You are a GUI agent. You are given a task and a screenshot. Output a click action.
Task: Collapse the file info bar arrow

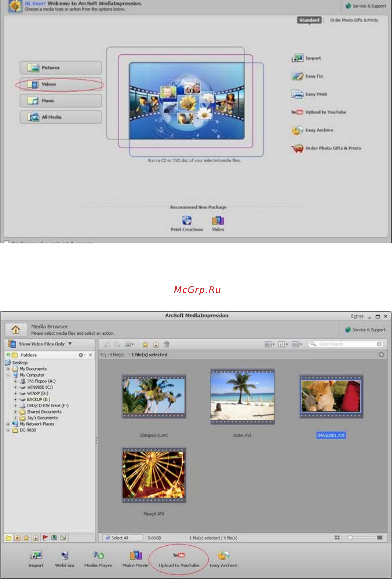(x=381, y=354)
